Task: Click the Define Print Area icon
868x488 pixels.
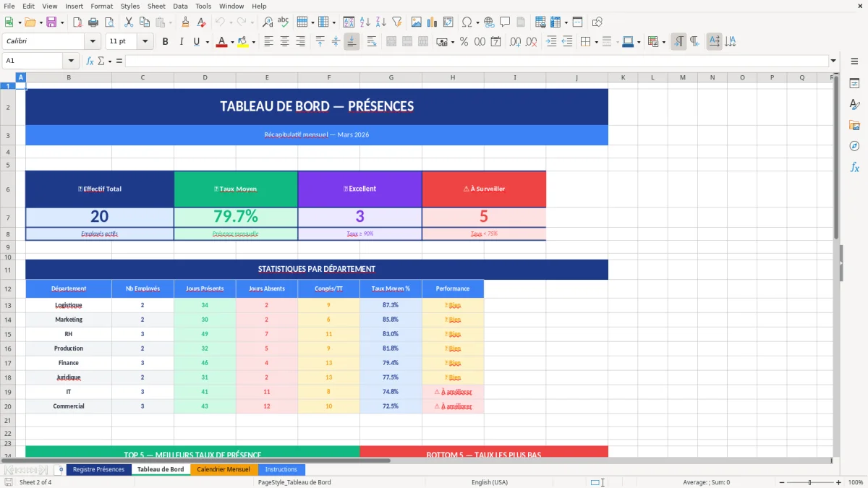Action: 540,22
